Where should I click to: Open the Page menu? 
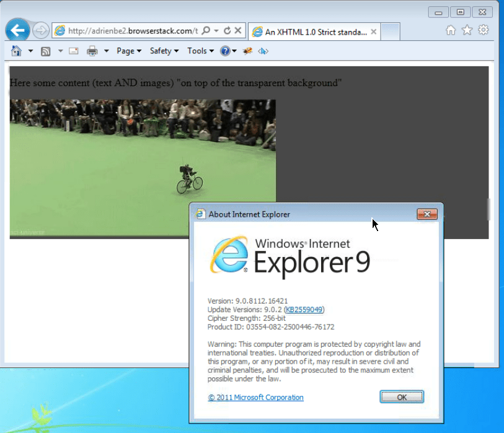129,51
